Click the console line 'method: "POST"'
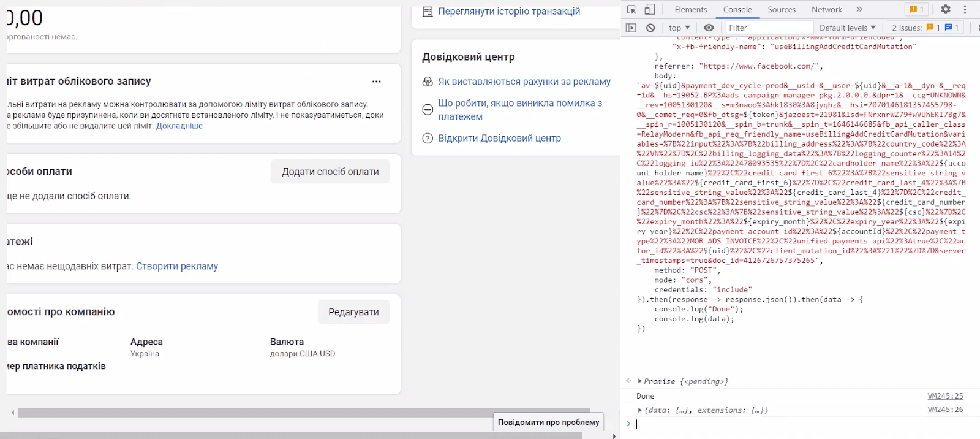The image size is (980, 439). coord(687,270)
